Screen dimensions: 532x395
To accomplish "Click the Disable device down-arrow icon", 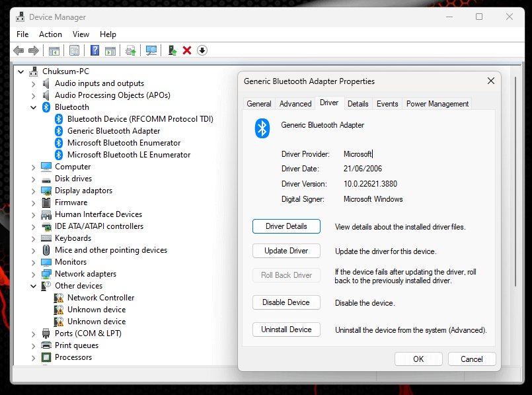I will (202, 50).
